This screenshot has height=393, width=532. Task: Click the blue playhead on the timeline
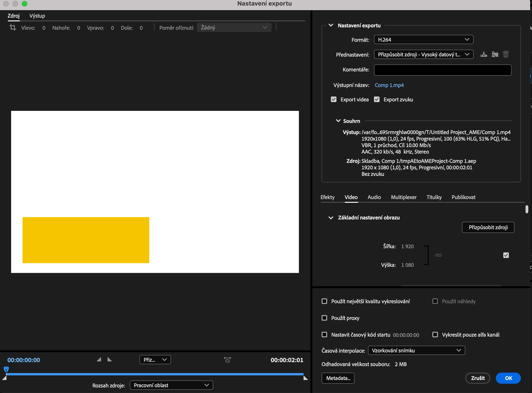(6, 369)
